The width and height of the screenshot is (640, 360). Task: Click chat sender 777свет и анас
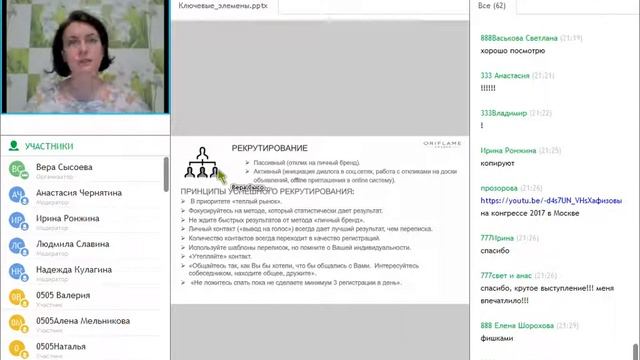click(506, 276)
